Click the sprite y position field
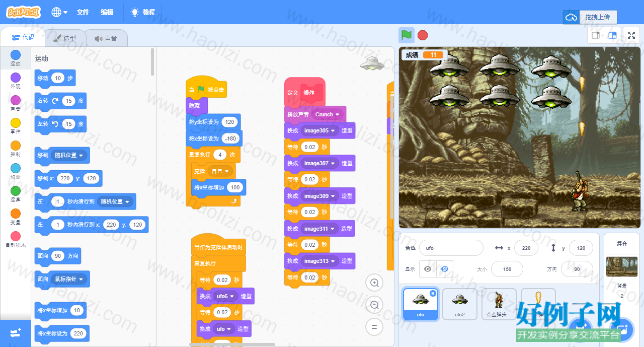Screen dimensions: 644x347 tap(581, 248)
